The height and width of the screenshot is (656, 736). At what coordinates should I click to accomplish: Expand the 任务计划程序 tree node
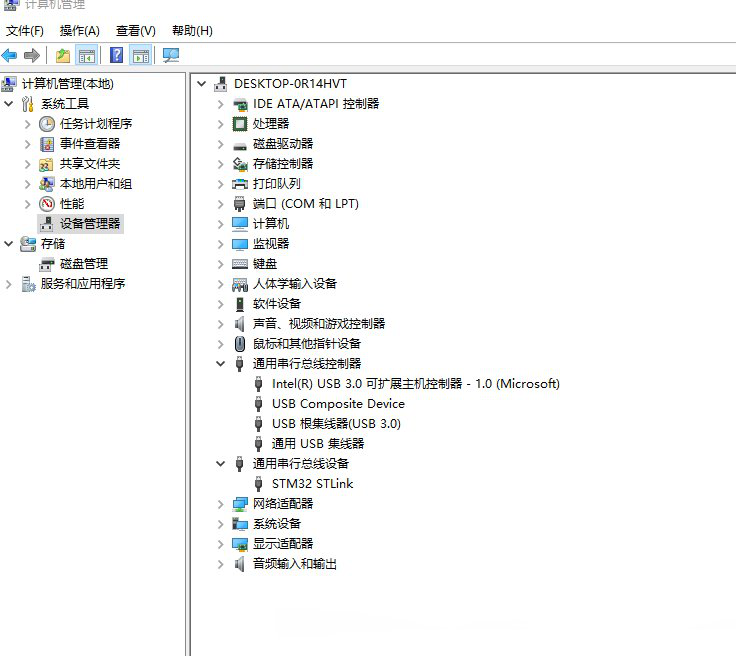(27, 124)
